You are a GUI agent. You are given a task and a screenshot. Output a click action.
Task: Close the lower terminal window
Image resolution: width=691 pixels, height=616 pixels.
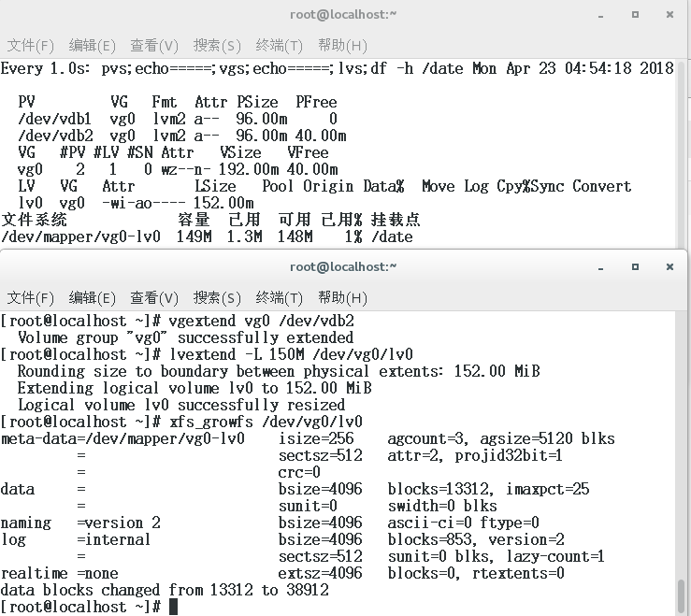pos(669,266)
